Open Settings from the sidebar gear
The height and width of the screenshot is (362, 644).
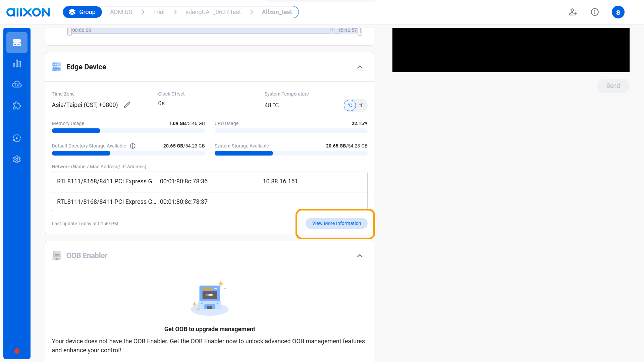pyautogui.click(x=17, y=159)
